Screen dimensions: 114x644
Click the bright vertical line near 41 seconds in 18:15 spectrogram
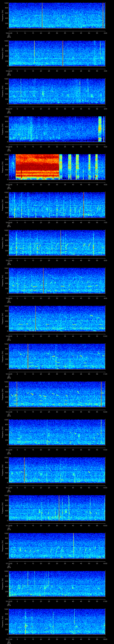73,546
